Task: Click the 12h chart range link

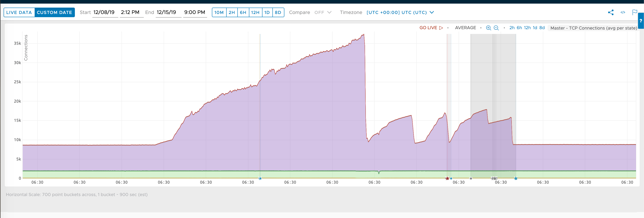Action: [527, 28]
